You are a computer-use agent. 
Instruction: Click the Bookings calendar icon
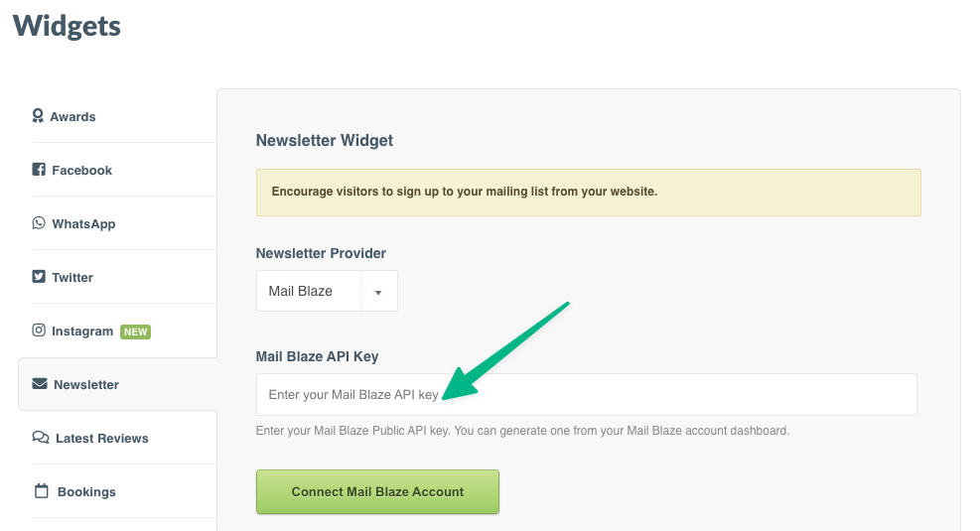click(41, 491)
